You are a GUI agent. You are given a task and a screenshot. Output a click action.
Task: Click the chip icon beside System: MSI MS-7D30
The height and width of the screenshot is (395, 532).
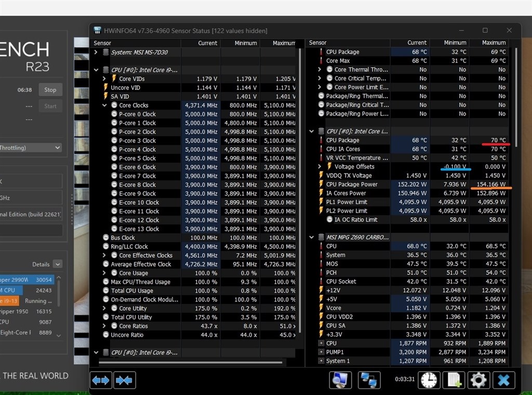(106, 52)
